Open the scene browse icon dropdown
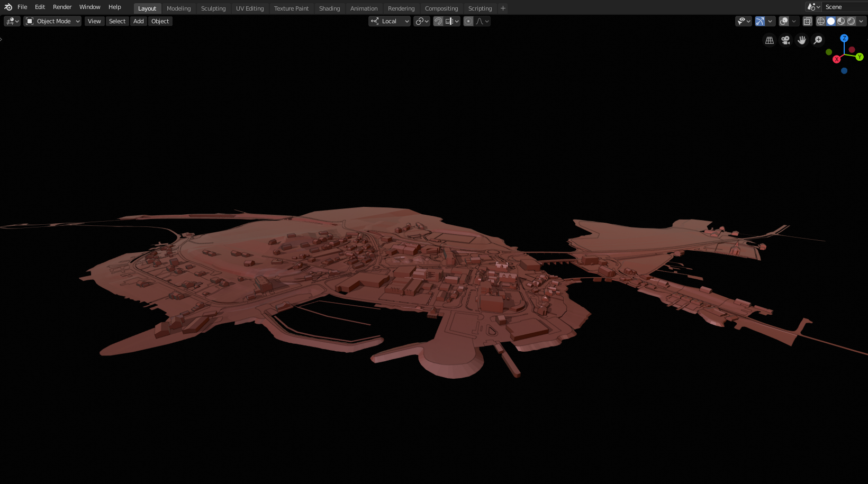 click(813, 7)
